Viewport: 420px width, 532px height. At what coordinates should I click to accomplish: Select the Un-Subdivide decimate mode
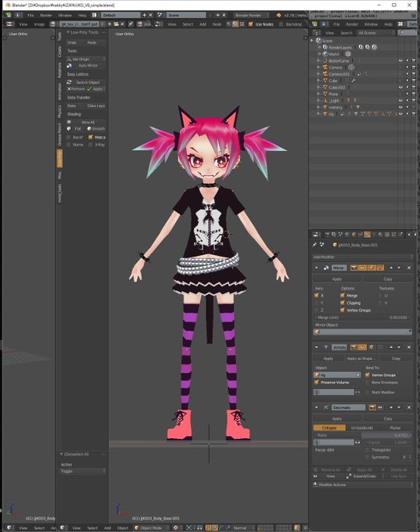tap(362, 428)
